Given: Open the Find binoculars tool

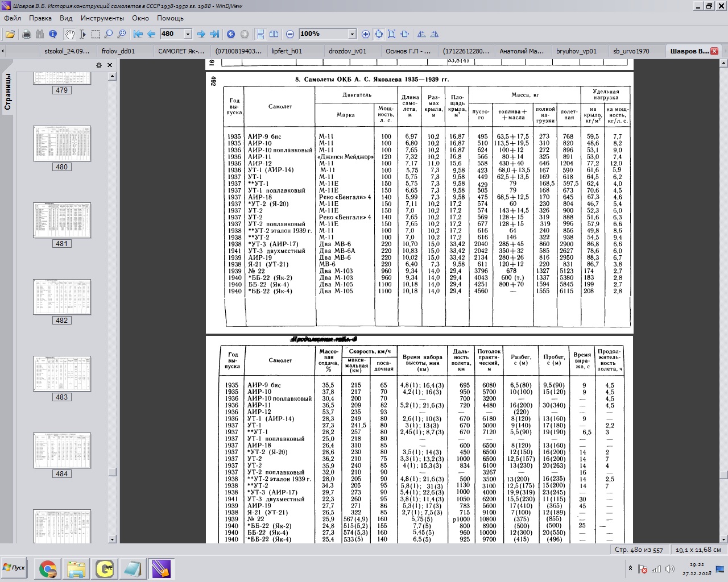Looking at the screenshot, I should (40, 34).
